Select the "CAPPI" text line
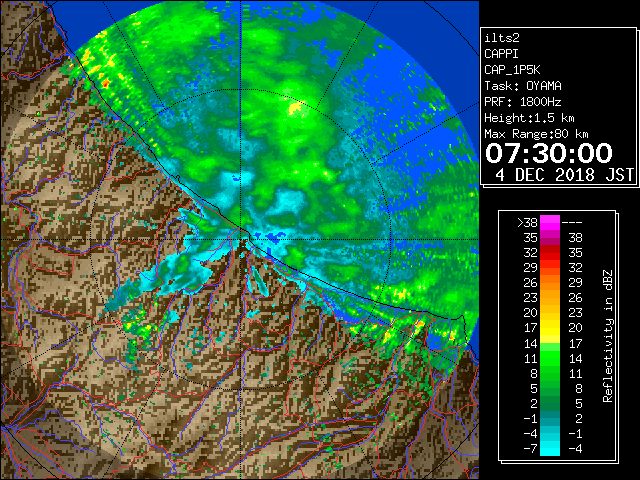The height and width of the screenshot is (480, 640). pyautogui.click(x=501, y=54)
